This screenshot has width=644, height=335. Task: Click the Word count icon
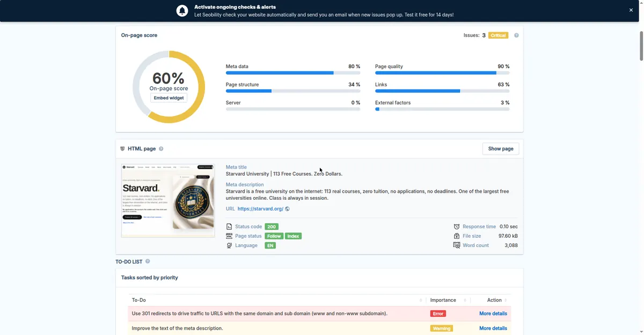click(457, 245)
